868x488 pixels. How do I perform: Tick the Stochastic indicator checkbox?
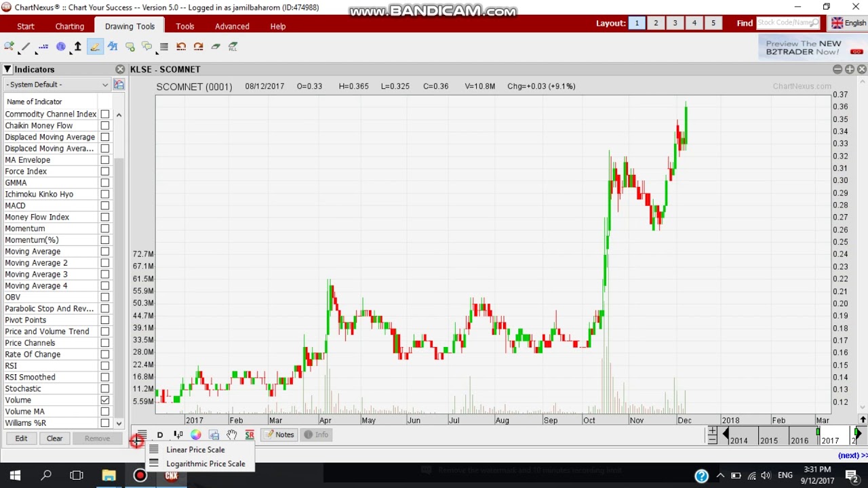105,388
